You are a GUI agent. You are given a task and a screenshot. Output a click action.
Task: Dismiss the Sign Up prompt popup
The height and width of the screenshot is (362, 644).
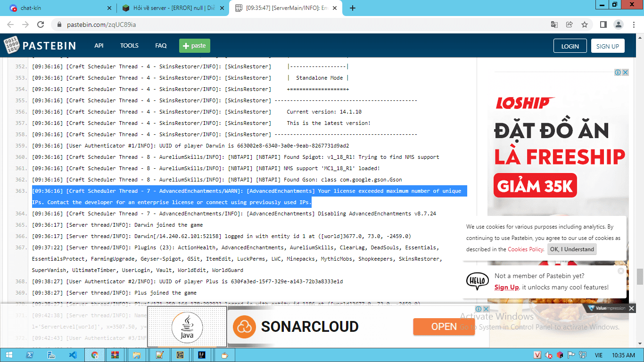click(x=621, y=271)
